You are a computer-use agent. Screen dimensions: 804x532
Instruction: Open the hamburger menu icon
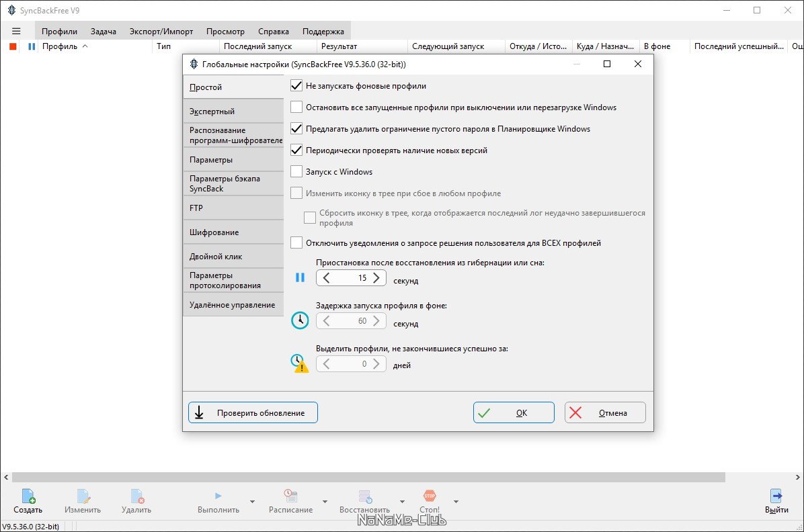coord(16,32)
